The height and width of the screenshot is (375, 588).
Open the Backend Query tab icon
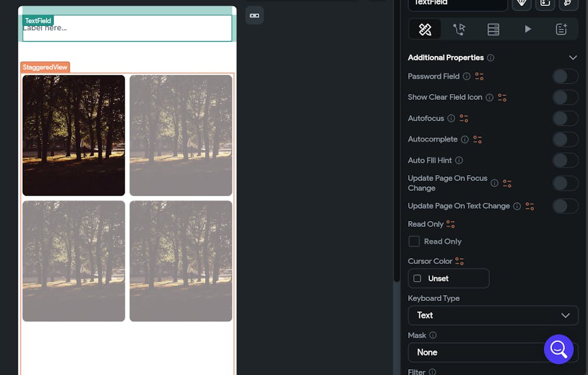[x=493, y=29]
